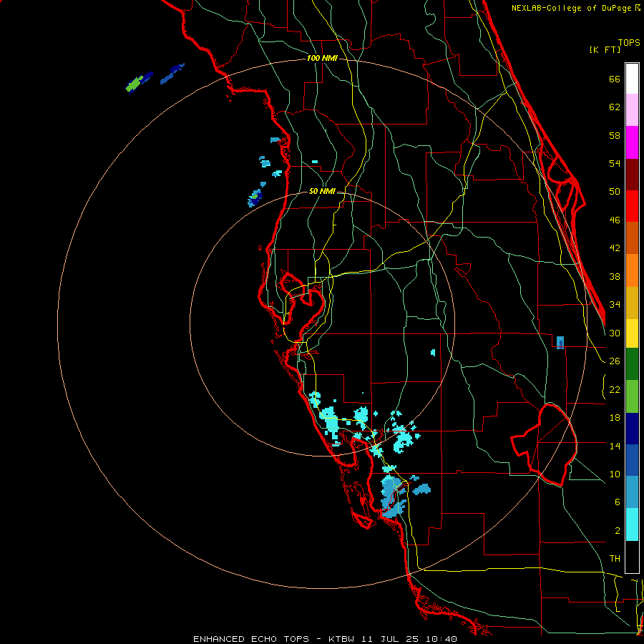Click the black TH legend swatch
The image size is (644, 644).
coord(632,557)
